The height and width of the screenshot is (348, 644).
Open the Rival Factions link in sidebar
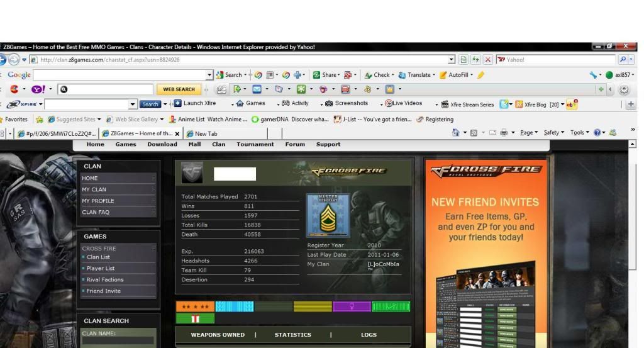tap(104, 279)
